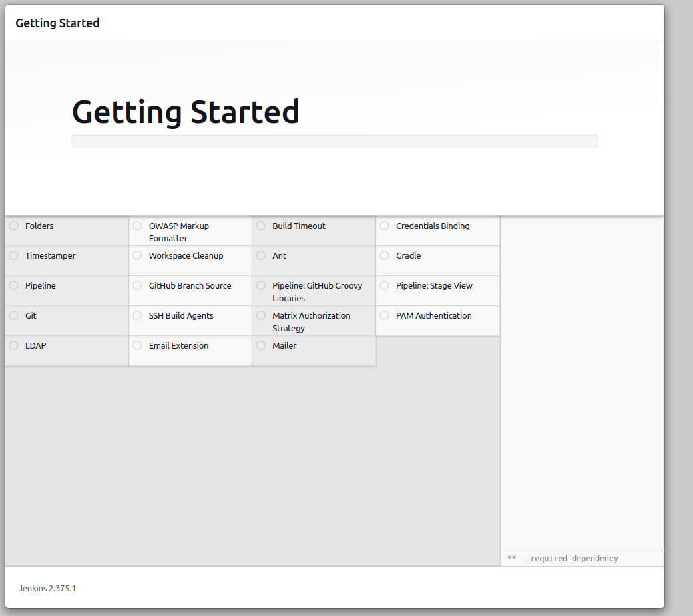Click the large 'Getting Started' heading

click(186, 112)
